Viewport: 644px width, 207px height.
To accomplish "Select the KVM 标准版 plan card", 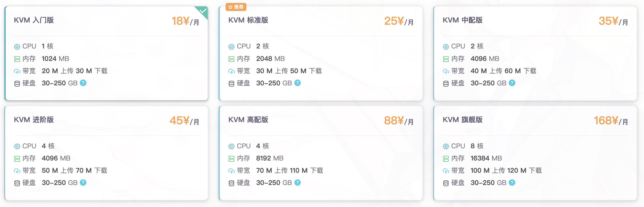I will (321, 54).
